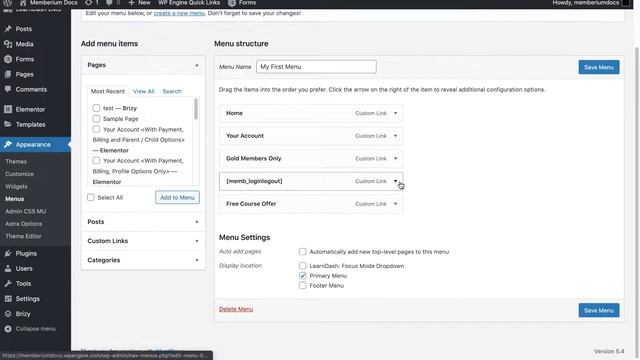Click the Home menu item title text

tap(234, 113)
